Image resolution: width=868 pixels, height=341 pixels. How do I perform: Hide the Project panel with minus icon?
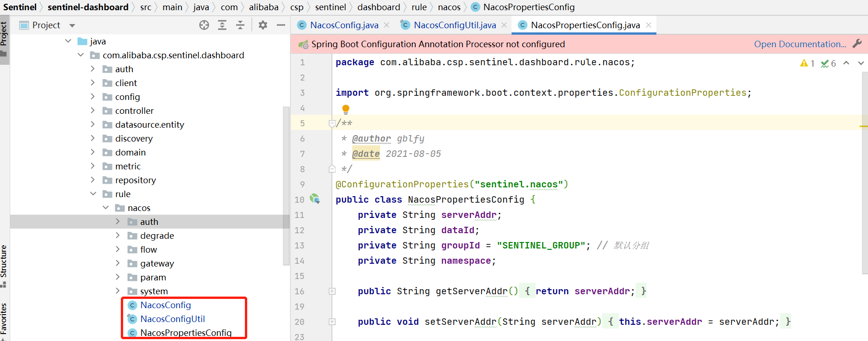pyautogui.click(x=281, y=25)
